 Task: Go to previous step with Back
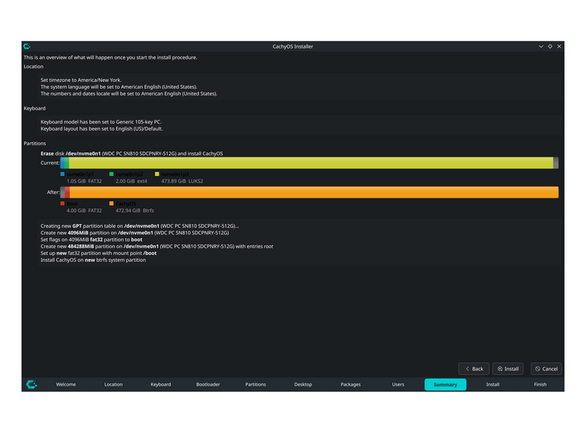474,368
